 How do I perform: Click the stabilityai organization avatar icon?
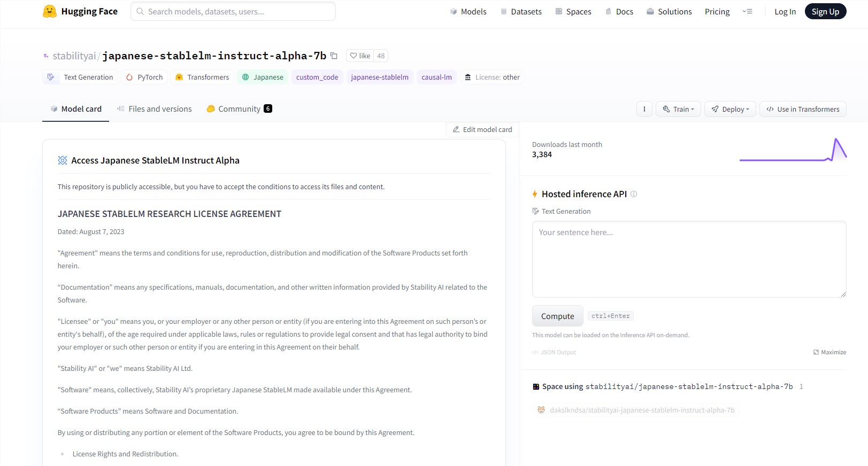(46, 56)
